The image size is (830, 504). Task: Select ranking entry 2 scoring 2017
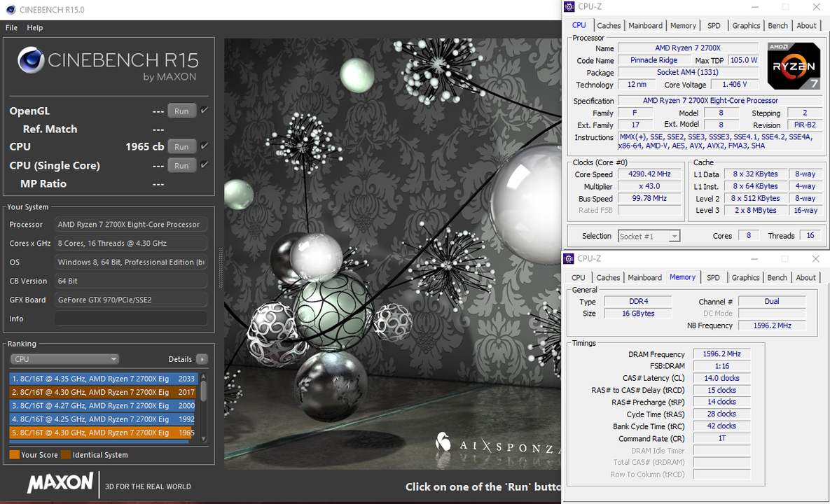click(103, 392)
